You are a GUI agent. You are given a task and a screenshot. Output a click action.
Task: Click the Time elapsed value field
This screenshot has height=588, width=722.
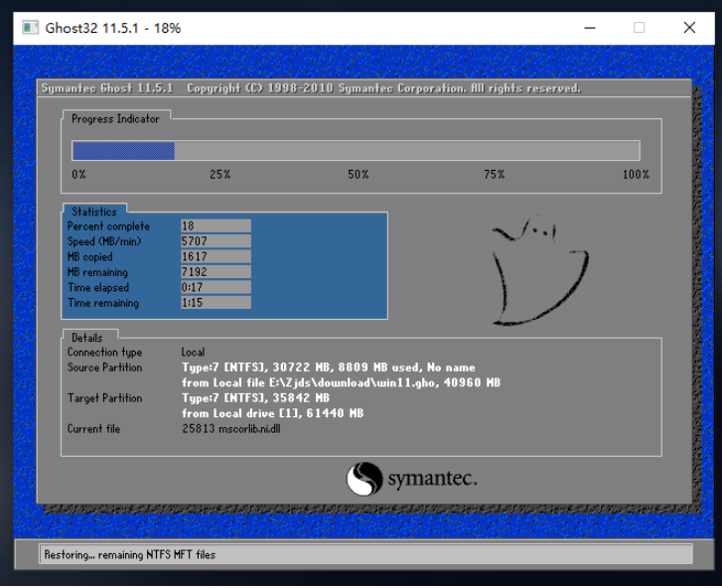pyautogui.click(x=216, y=288)
